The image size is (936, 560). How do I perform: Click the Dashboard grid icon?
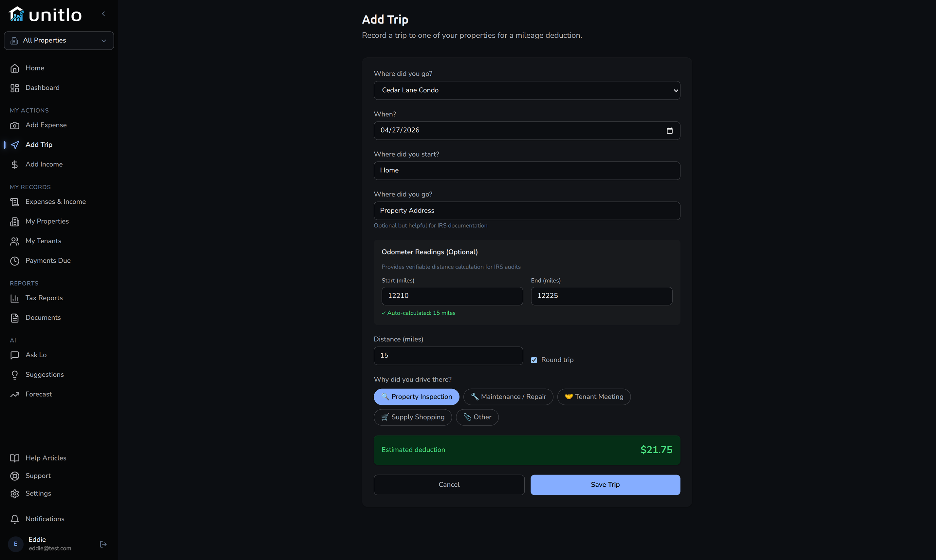coord(15,88)
